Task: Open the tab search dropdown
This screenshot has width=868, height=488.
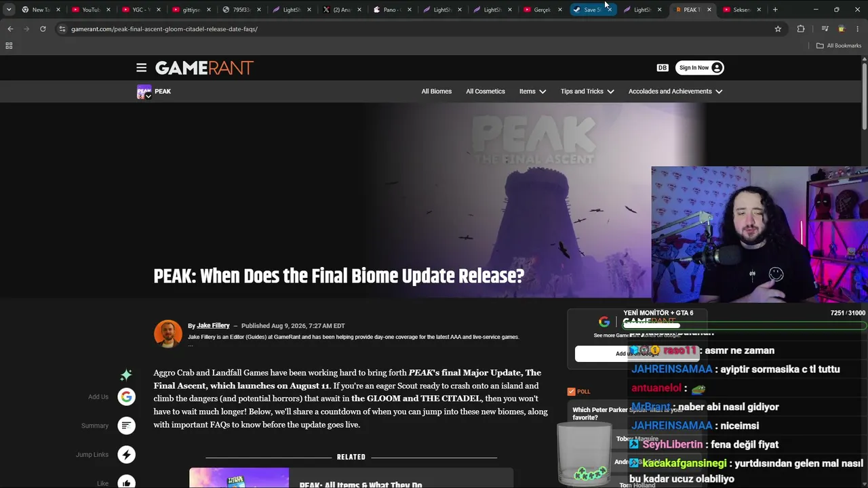Action: pyautogui.click(x=9, y=9)
